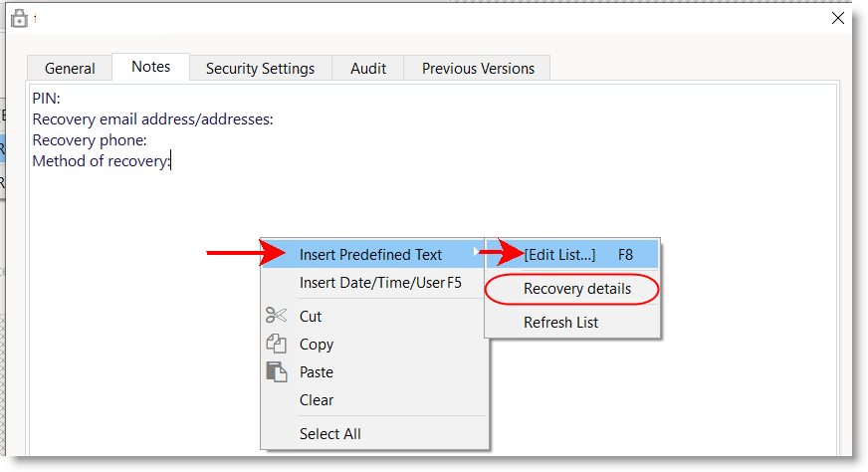Go to Previous Versions tab
The width and height of the screenshot is (868, 472).
click(x=478, y=69)
